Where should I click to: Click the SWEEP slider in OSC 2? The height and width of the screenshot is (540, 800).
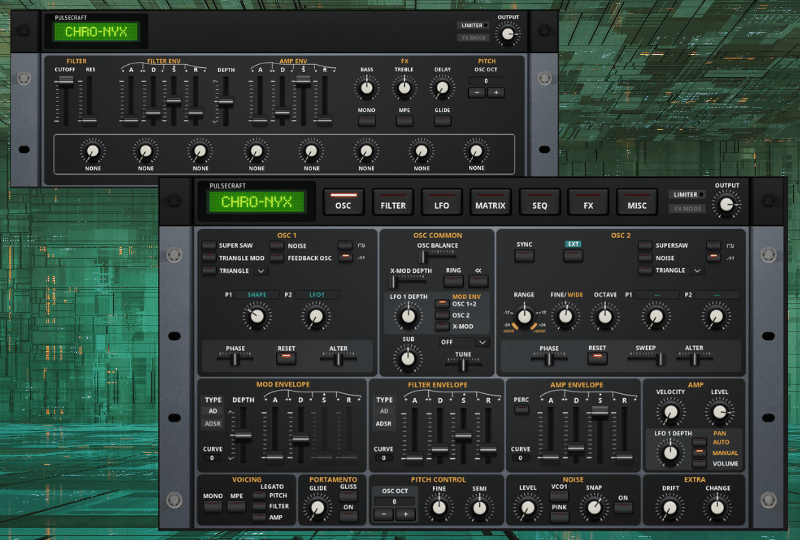pos(645,359)
